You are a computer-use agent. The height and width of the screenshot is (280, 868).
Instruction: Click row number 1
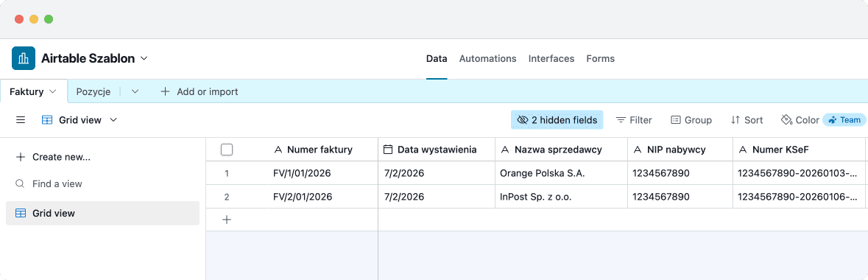[x=227, y=174]
